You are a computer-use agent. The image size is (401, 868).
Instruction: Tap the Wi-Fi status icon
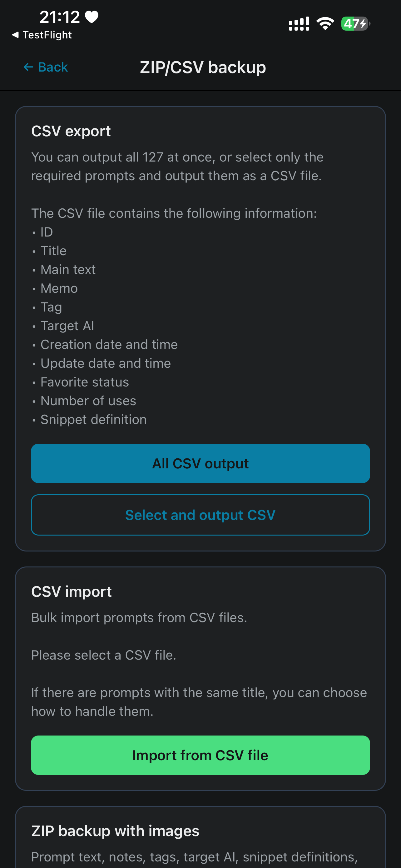(325, 23)
